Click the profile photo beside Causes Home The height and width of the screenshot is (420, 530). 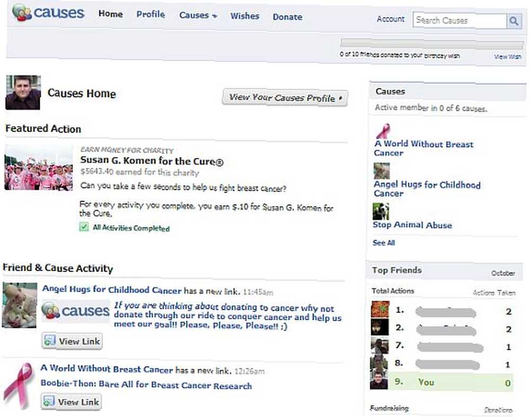click(23, 93)
